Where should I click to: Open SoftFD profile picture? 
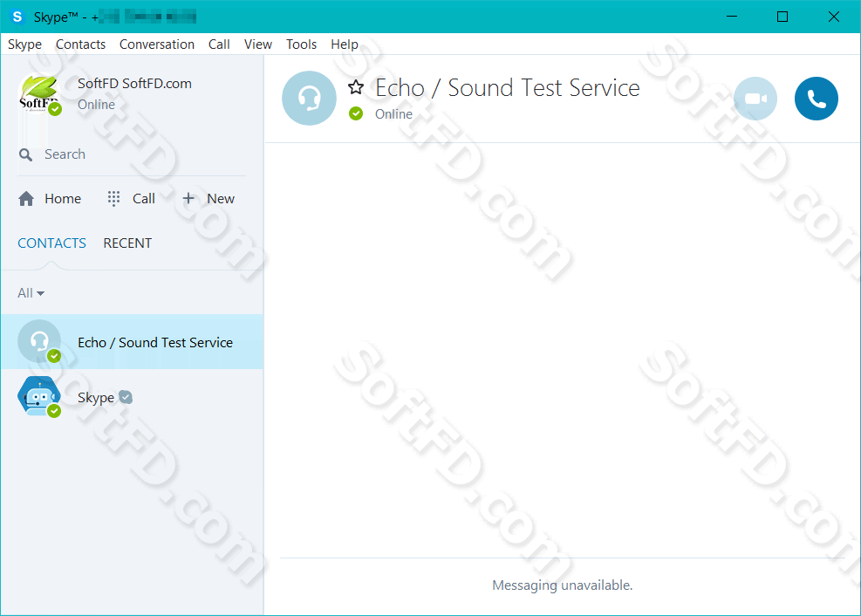coord(38,93)
